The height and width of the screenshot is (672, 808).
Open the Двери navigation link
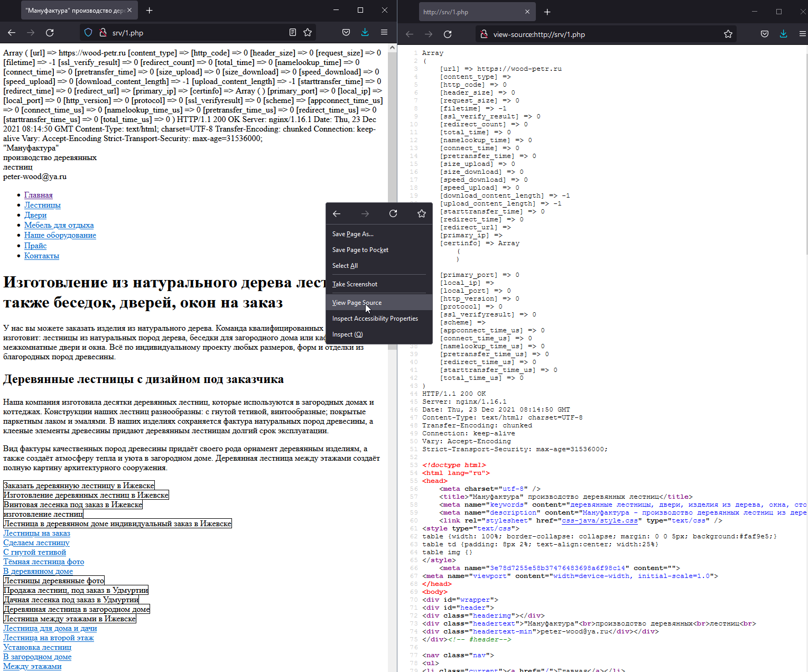35,215
